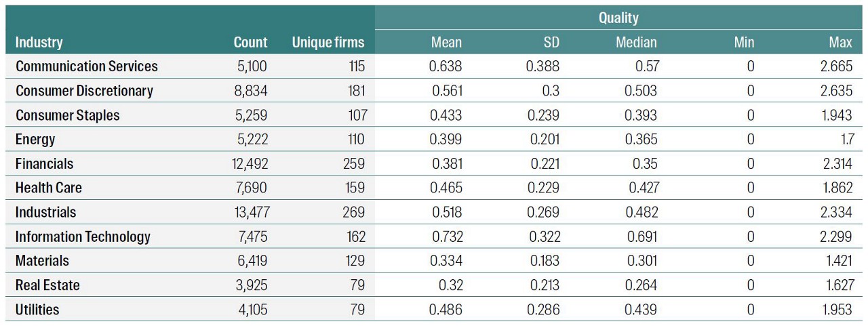Click the Quality group header
This screenshot has width=868, height=328.
[x=618, y=18]
